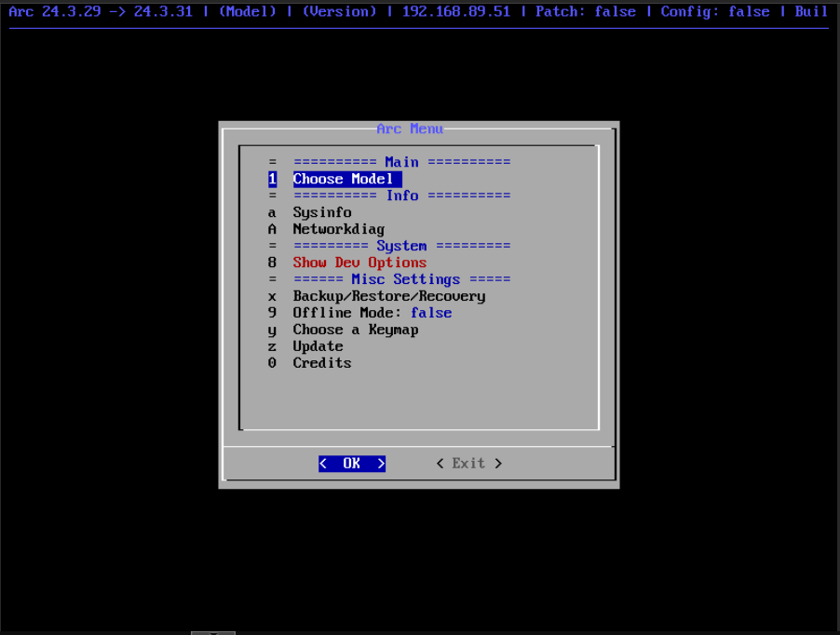Click the IP address 192.168.89.51 in header
Image resolution: width=840 pixels, height=635 pixels.
coord(455,11)
